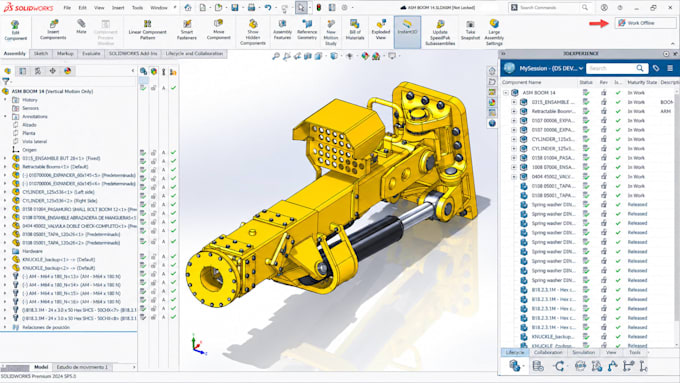The height and width of the screenshot is (383, 680).
Task: Open the MySession dropdown
Action: (x=581, y=69)
